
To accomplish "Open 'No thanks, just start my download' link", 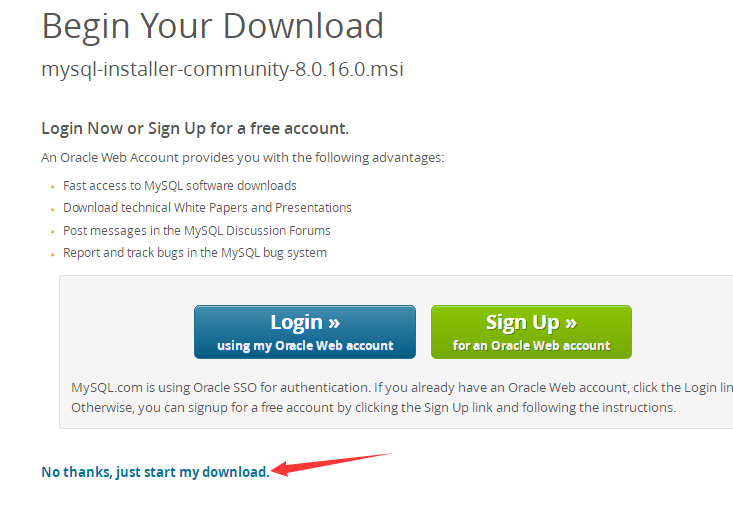I will click(x=155, y=472).
